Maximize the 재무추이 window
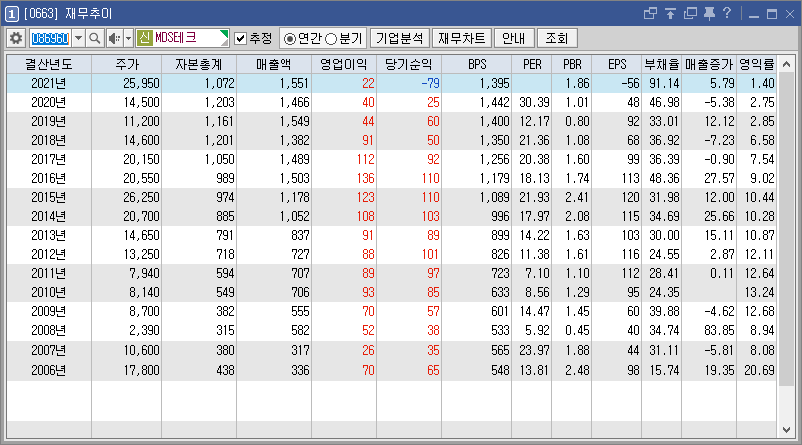The height and width of the screenshot is (445, 802). 772,14
